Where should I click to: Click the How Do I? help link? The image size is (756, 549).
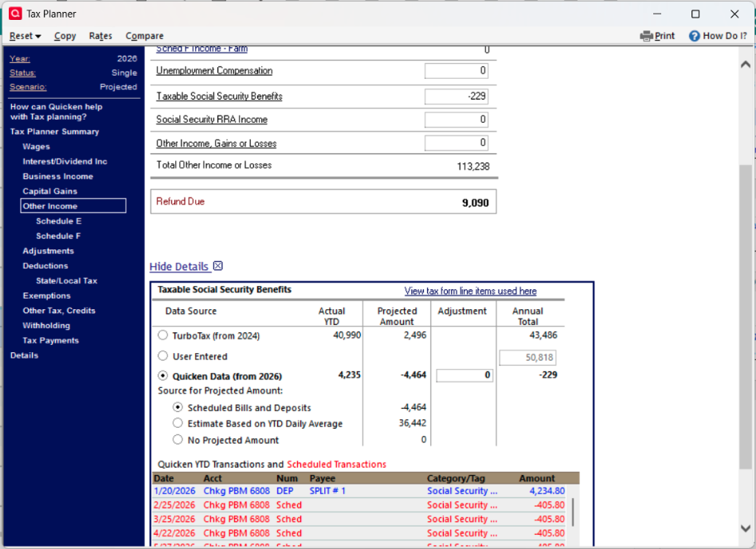pos(725,36)
